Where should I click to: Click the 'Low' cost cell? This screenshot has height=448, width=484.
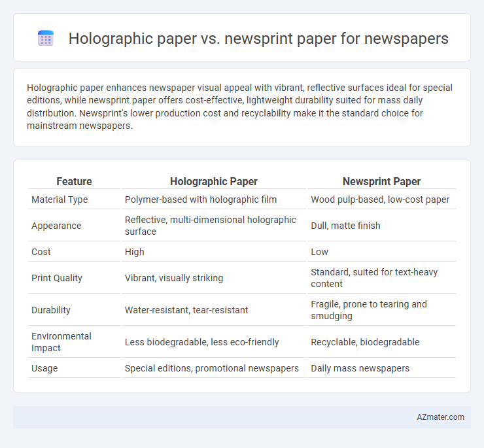click(319, 252)
